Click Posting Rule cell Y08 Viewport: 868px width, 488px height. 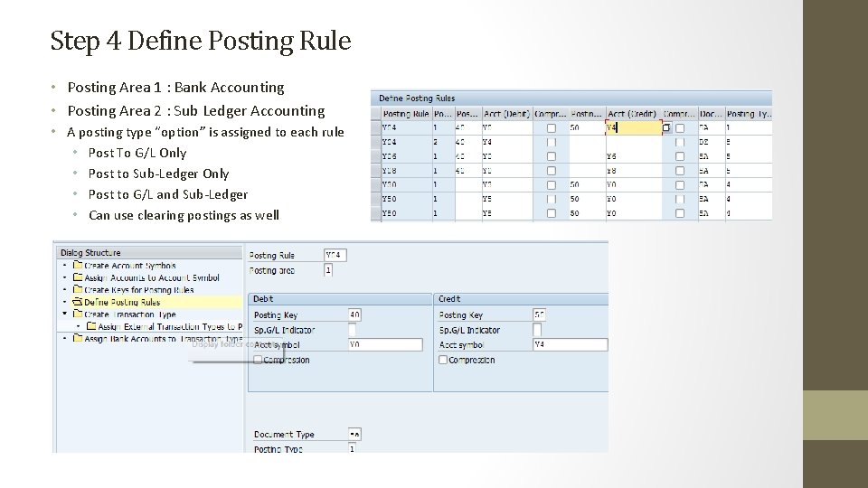click(406, 171)
